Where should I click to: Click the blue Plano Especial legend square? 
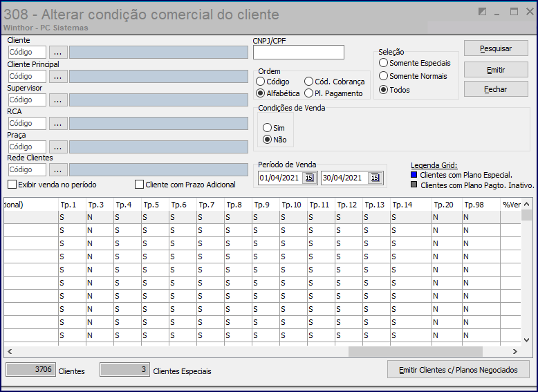(414, 174)
